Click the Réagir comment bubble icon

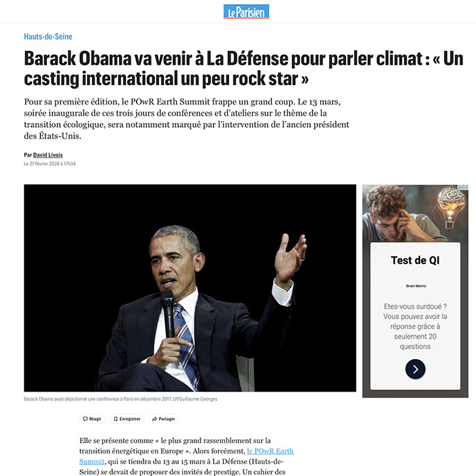coord(85,419)
